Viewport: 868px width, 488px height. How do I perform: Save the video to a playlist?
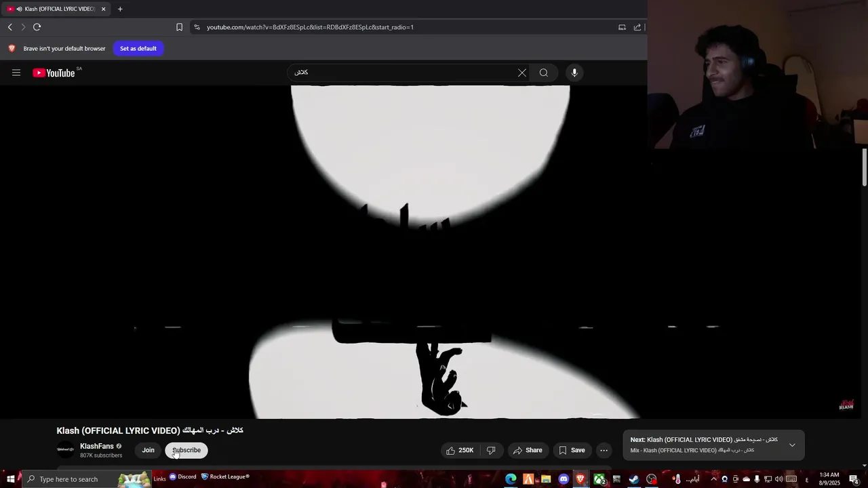click(572, 450)
